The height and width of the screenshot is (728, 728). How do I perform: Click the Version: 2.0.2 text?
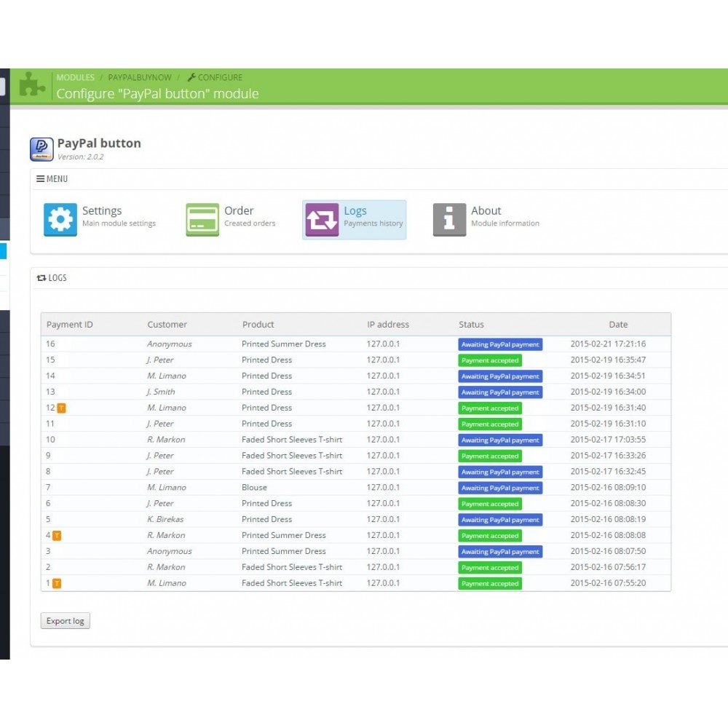coord(80,157)
